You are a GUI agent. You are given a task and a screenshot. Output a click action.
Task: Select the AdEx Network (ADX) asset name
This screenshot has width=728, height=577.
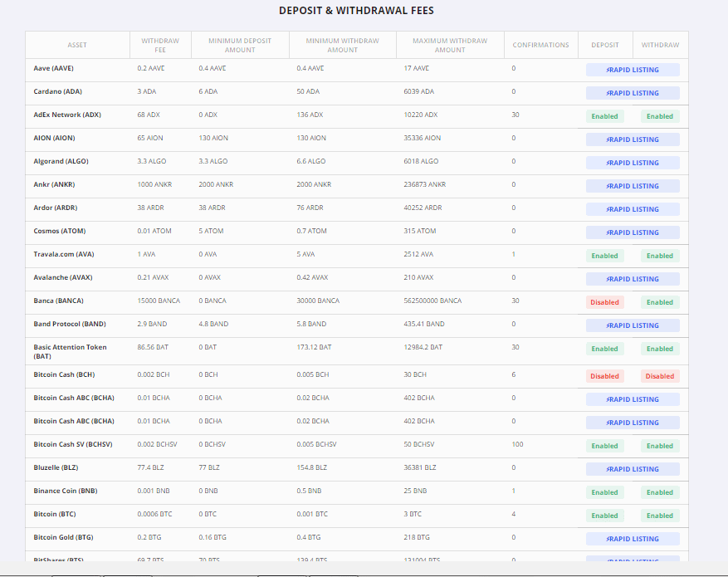click(x=67, y=115)
